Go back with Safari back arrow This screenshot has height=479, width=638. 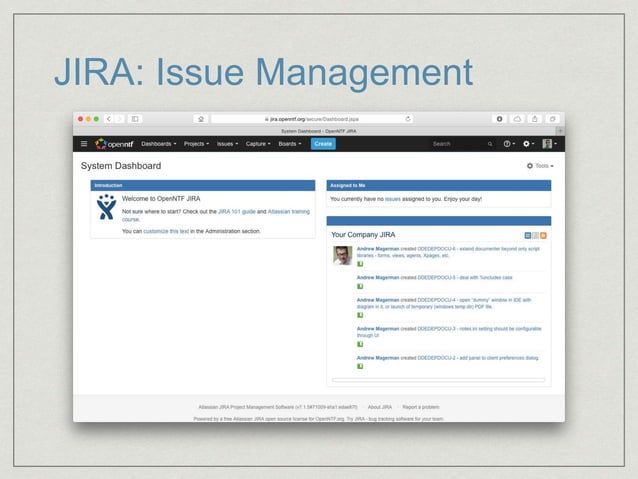click(x=109, y=119)
